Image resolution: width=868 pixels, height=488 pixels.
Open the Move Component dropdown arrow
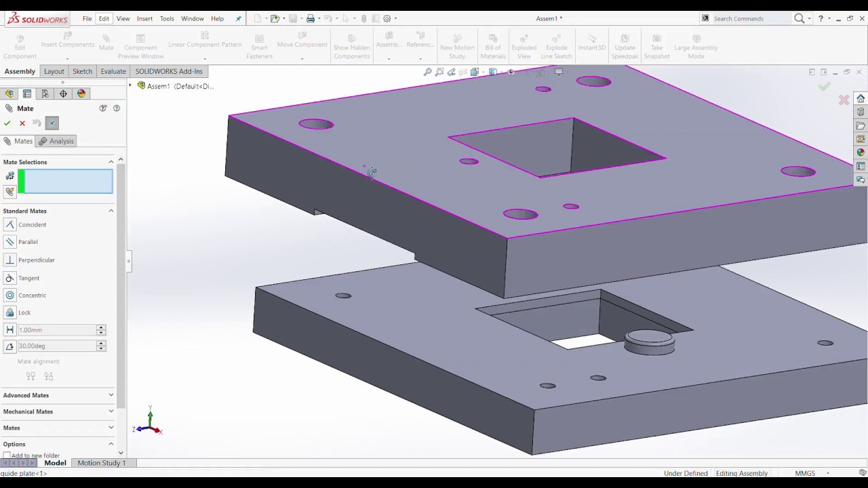pos(302,58)
